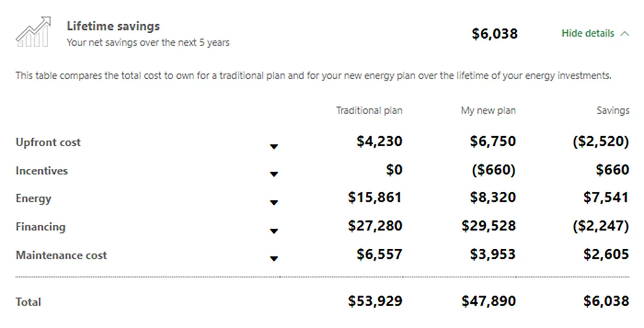Expand the Financing row arrow
This screenshot has height=328, width=644.
pyautogui.click(x=274, y=231)
